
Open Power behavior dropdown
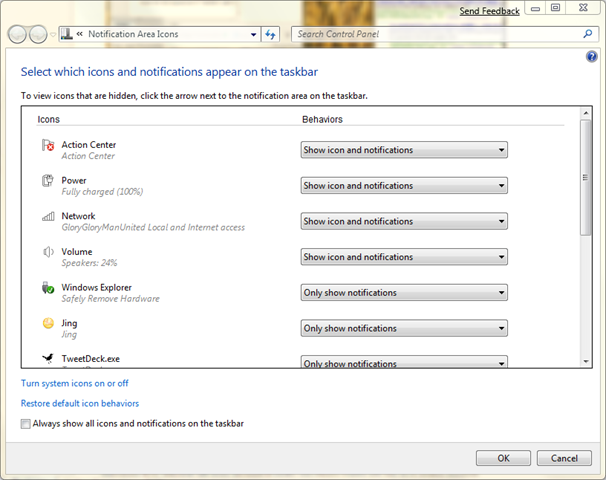coord(404,186)
